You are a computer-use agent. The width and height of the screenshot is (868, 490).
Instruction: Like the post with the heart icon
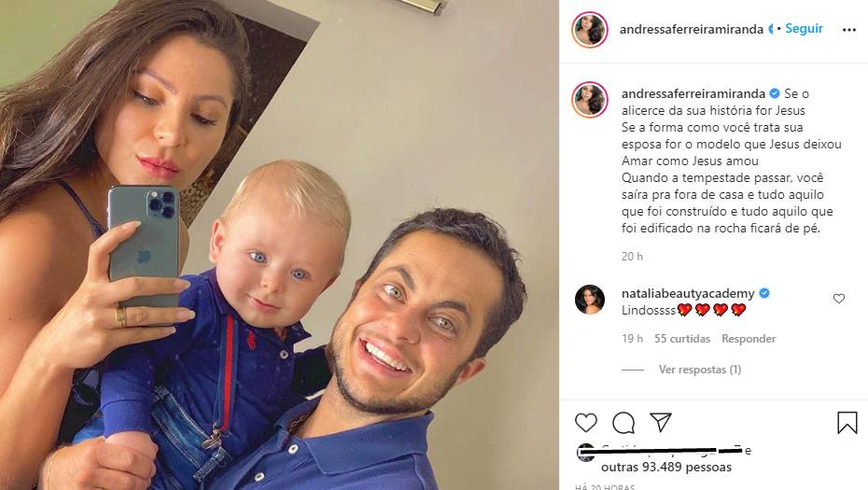(586, 423)
